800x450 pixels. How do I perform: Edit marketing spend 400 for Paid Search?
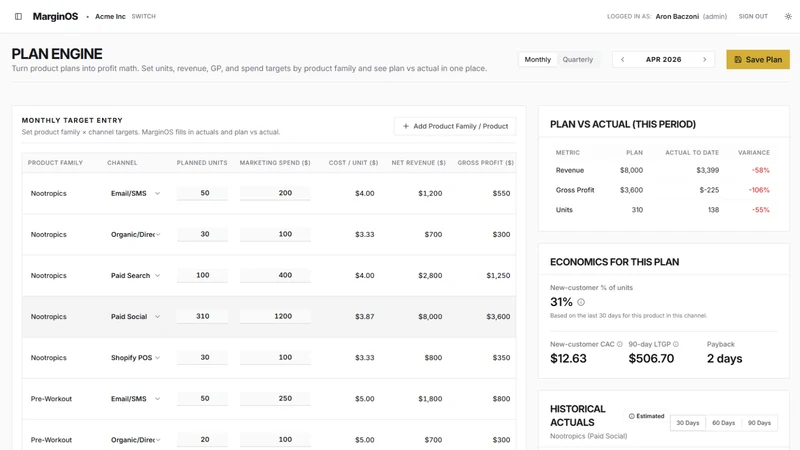coord(275,276)
